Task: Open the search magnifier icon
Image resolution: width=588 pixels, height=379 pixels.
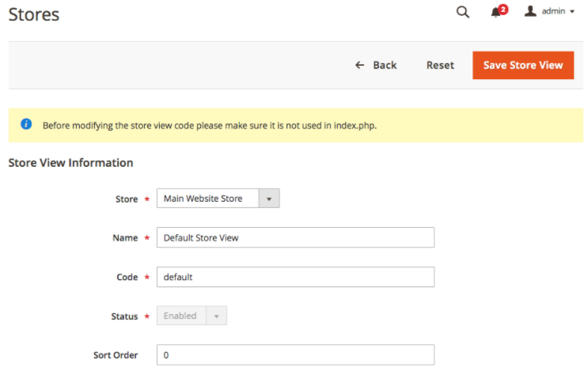Action: point(463,12)
